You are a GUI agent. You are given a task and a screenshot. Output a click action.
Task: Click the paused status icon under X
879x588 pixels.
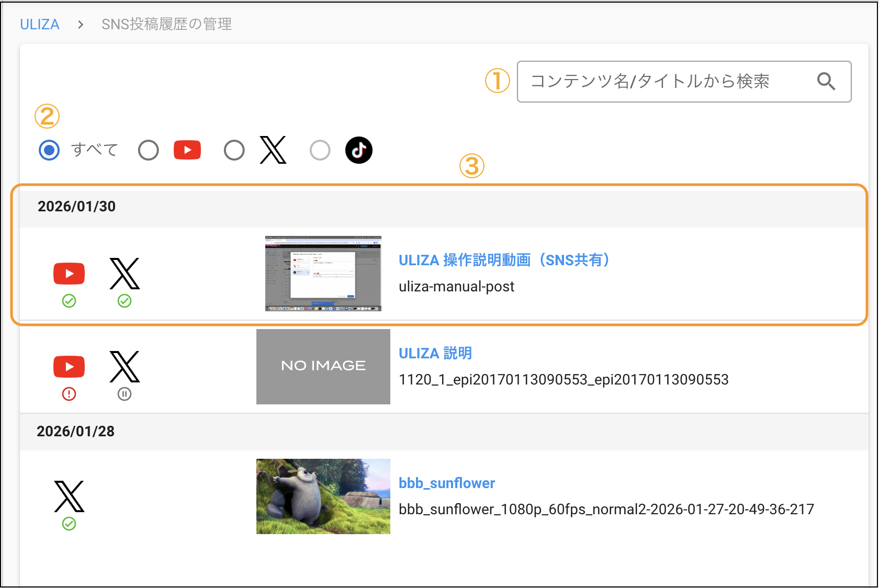pyautogui.click(x=125, y=394)
